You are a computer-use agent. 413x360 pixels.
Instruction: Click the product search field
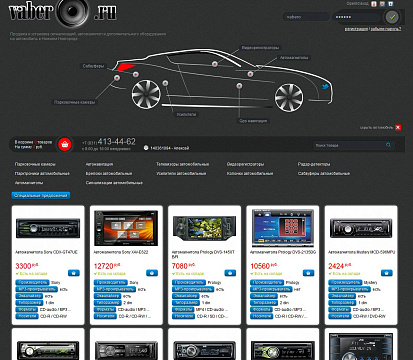[349, 145]
